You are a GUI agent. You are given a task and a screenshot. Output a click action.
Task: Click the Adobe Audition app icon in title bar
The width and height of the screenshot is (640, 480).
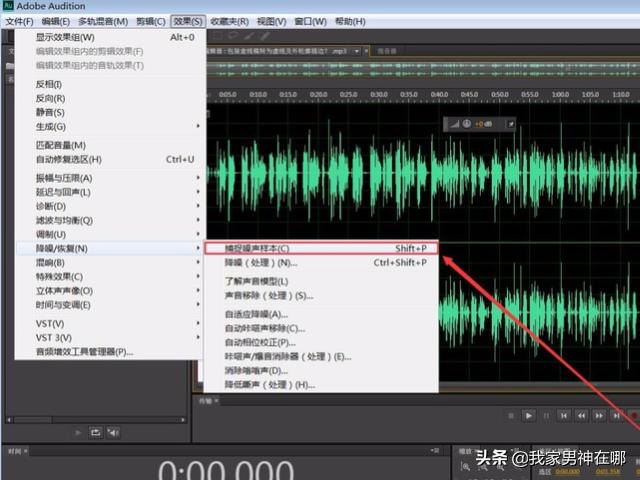(x=8, y=6)
